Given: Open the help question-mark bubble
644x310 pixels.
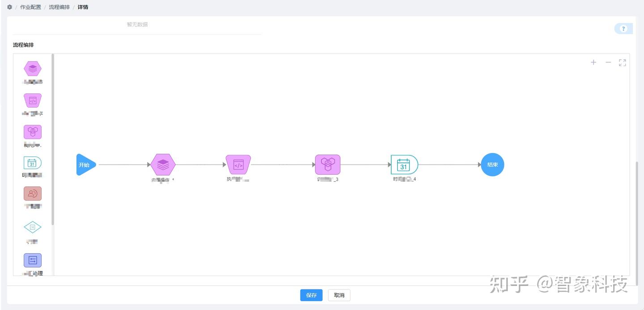Looking at the screenshot, I should click(x=623, y=29).
